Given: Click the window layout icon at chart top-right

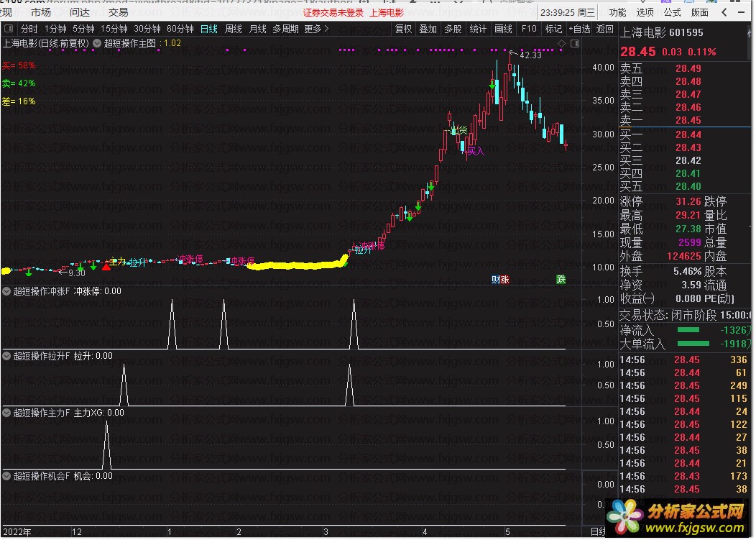Looking at the screenshot, I should tap(575, 43).
